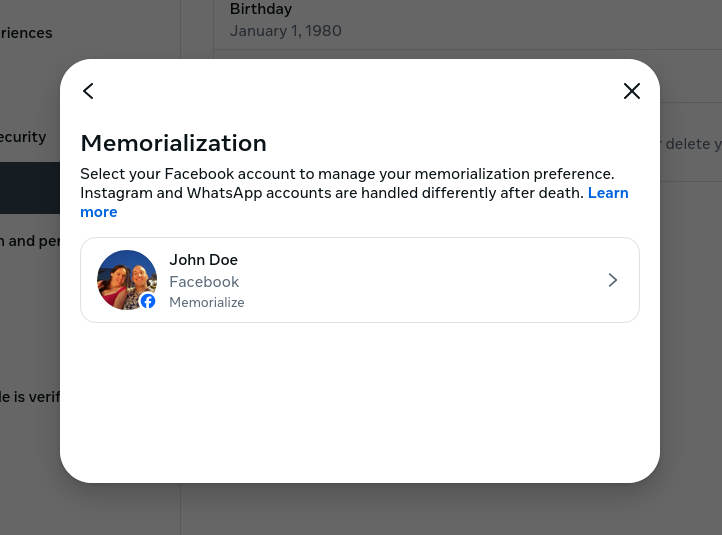This screenshot has height=535, width=722.
Task: Click the back arrow in the dialog
Action: coord(88,91)
